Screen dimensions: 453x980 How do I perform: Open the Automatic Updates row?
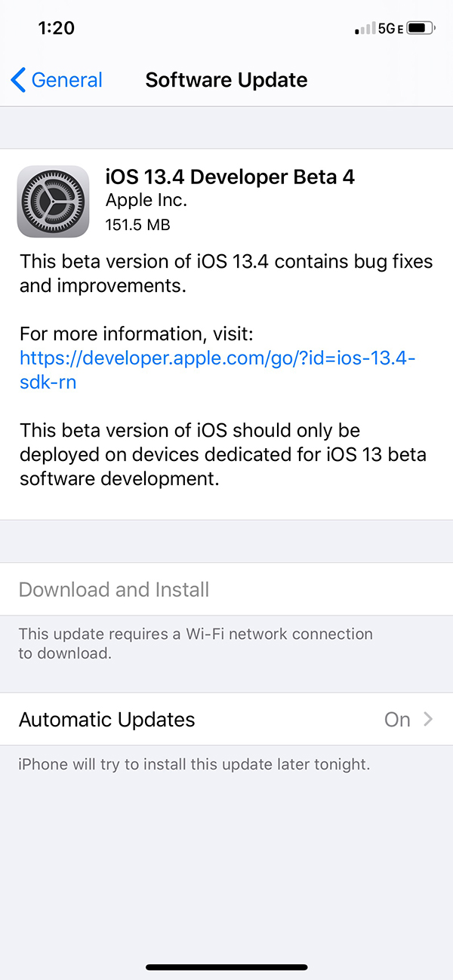click(107, 719)
